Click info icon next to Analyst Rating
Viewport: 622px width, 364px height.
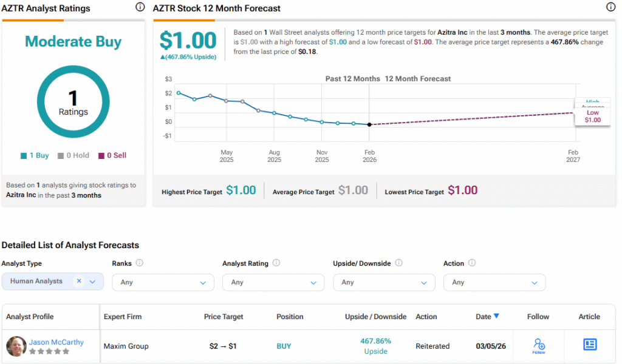coord(276,263)
